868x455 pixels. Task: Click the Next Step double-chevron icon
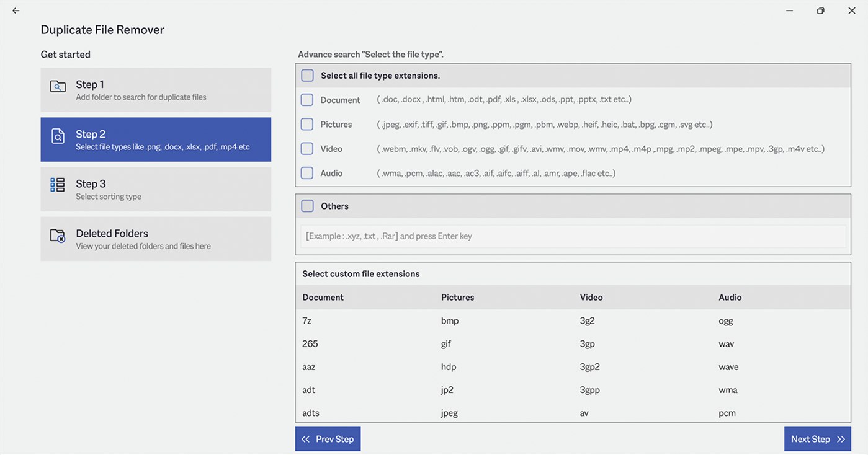point(841,439)
